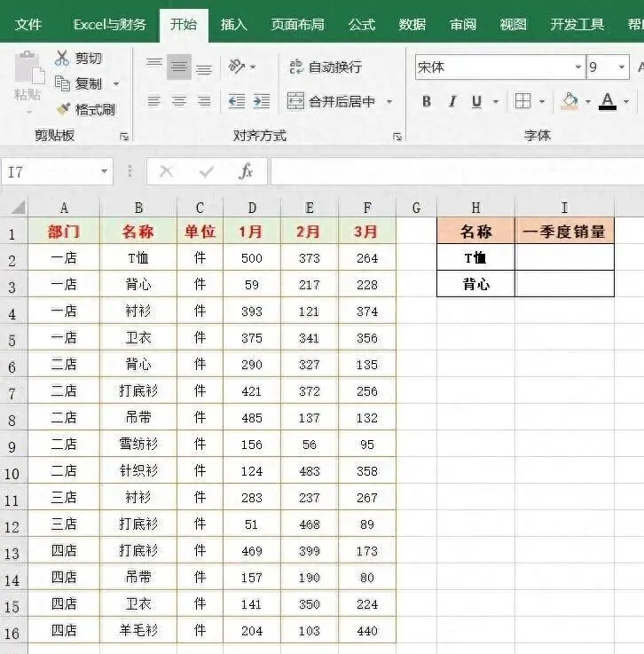Open the font name 宋体 dropdown
The width and height of the screenshot is (644, 654).
578,67
